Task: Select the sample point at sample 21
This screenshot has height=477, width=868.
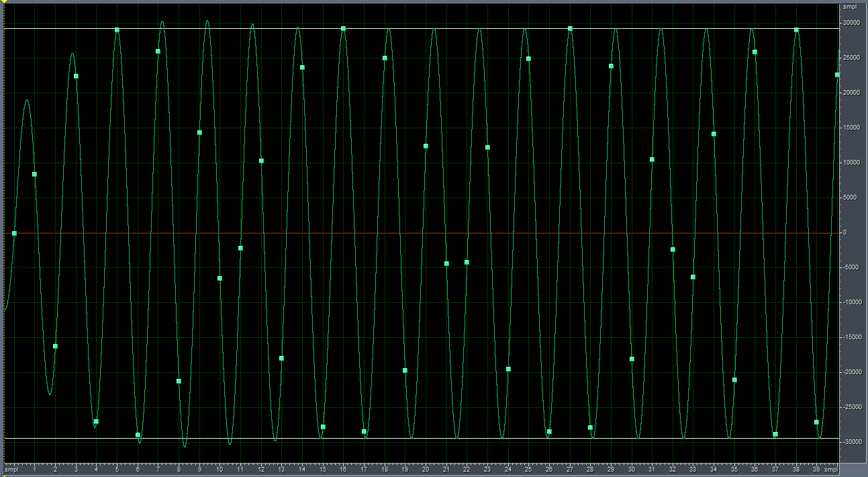Action: point(446,263)
